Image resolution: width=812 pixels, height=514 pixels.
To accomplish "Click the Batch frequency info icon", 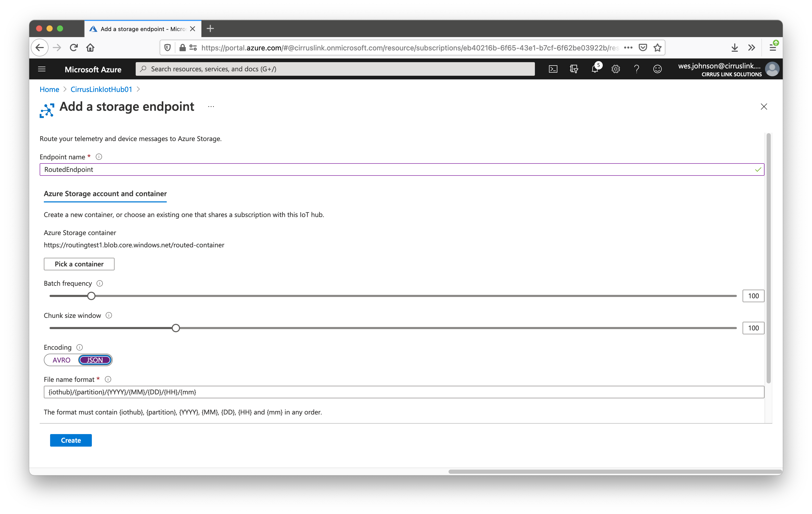I will click(100, 283).
